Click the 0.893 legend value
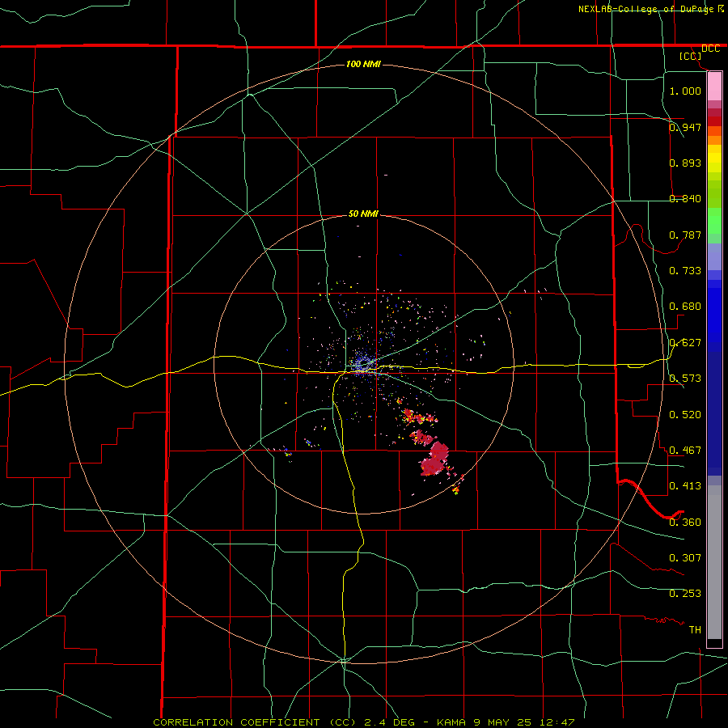The height and width of the screenshot is (728, 728). click(685, 163)
